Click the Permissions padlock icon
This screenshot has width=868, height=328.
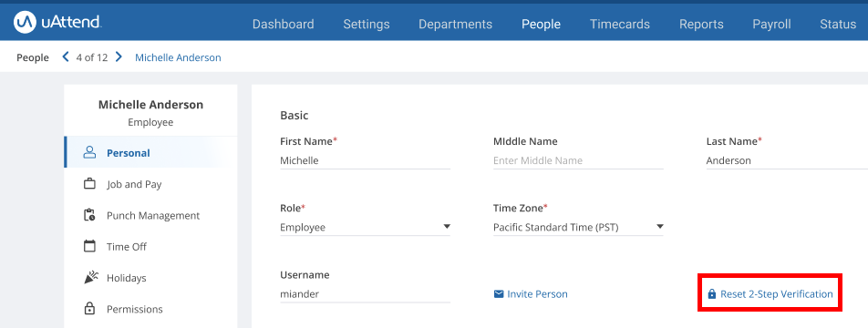point(89,309)
